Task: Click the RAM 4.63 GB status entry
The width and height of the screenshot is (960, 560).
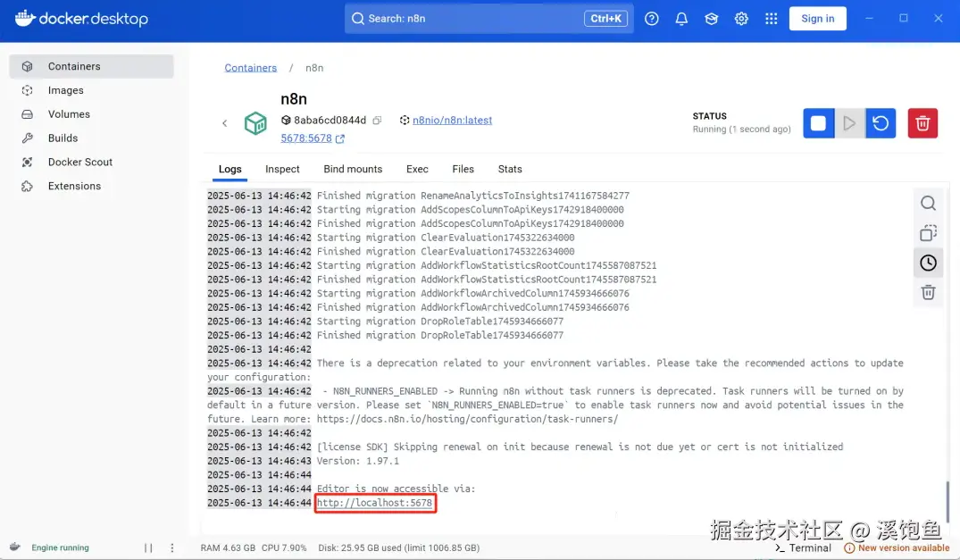Action: pyautogui.click(x=228, y=547)
